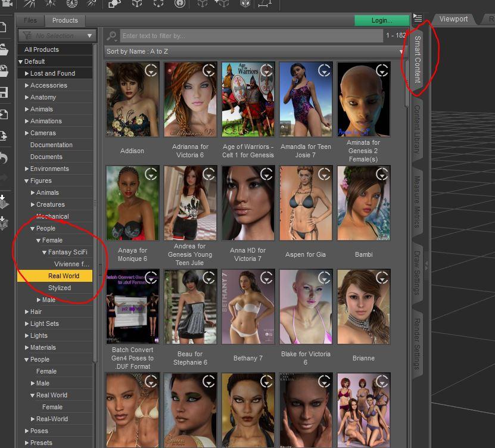Expand the Accessories category arrow
This screenshot has height=448, width=495.
pyautogui.click(x=27, y=85)
